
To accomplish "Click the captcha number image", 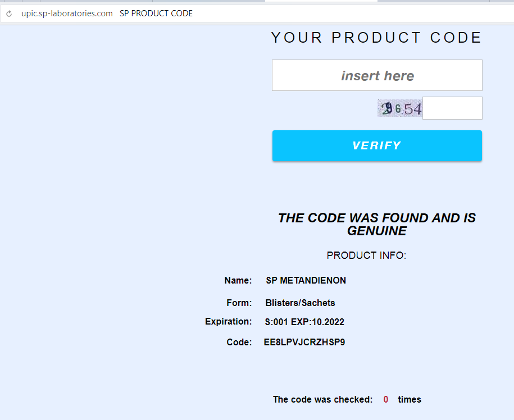I will click(399, 108).
